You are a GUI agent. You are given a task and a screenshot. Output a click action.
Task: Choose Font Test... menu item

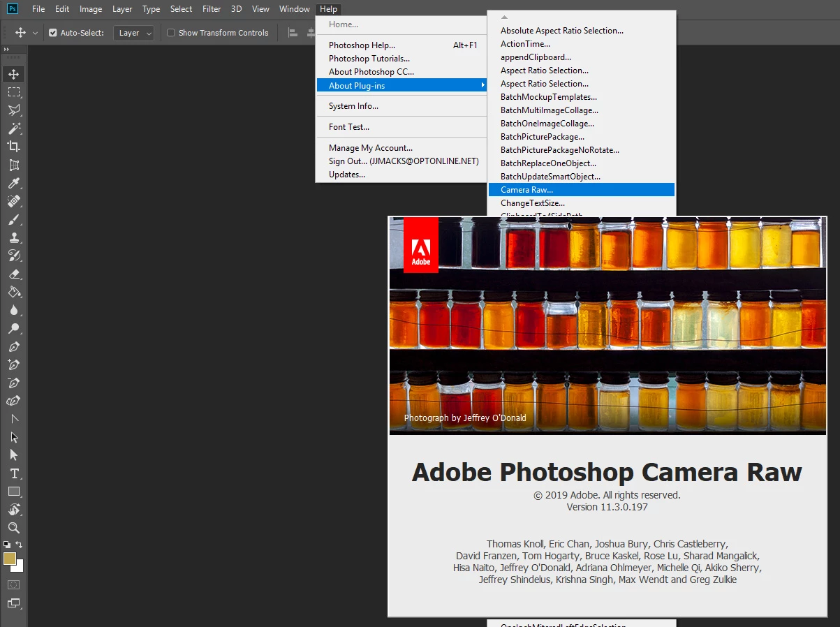tap(401, 127)
